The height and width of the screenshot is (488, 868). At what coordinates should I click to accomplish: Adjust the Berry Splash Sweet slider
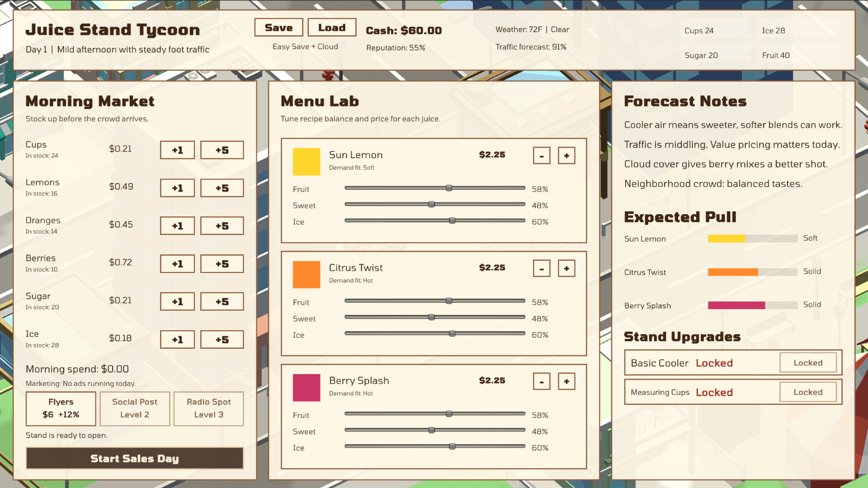point(435,430)
